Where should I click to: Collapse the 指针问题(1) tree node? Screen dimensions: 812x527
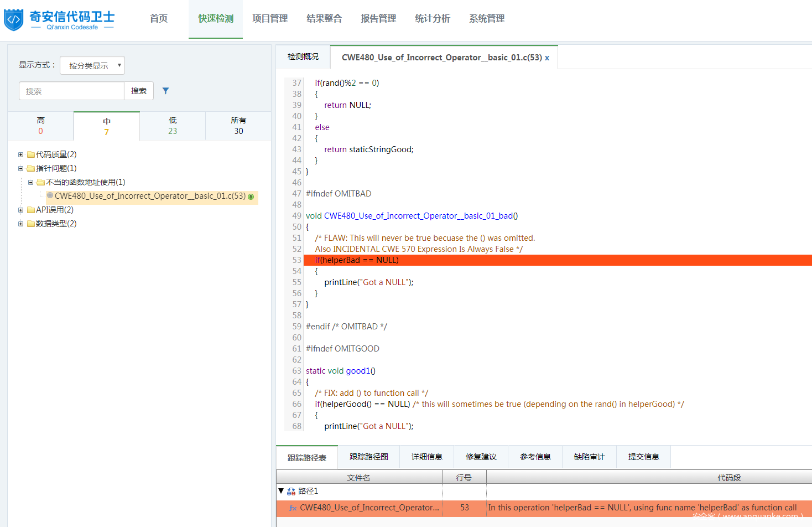[20, 169]
